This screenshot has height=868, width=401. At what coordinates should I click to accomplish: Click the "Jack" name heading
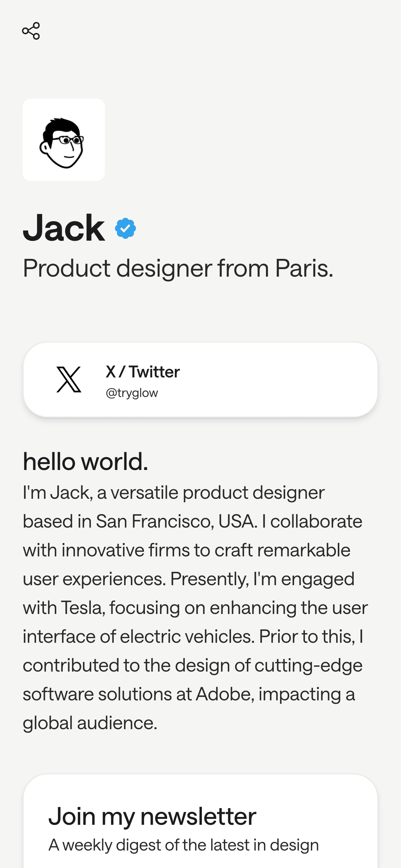point(64,228)
